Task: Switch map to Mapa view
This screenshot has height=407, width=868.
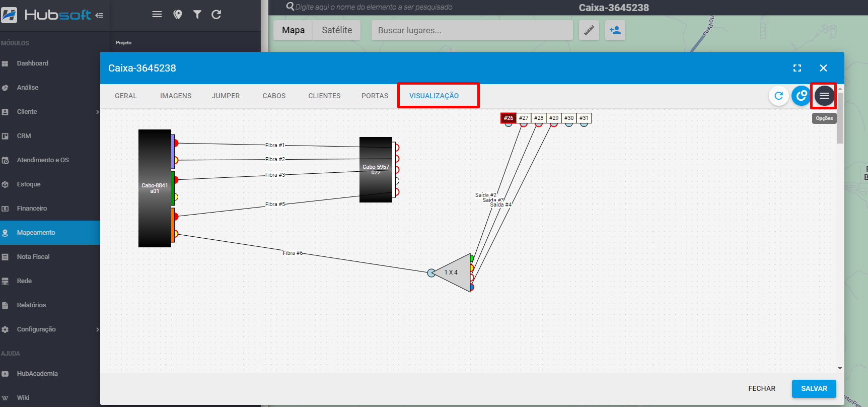Action: pyautogui.click(x=293, y=30)
